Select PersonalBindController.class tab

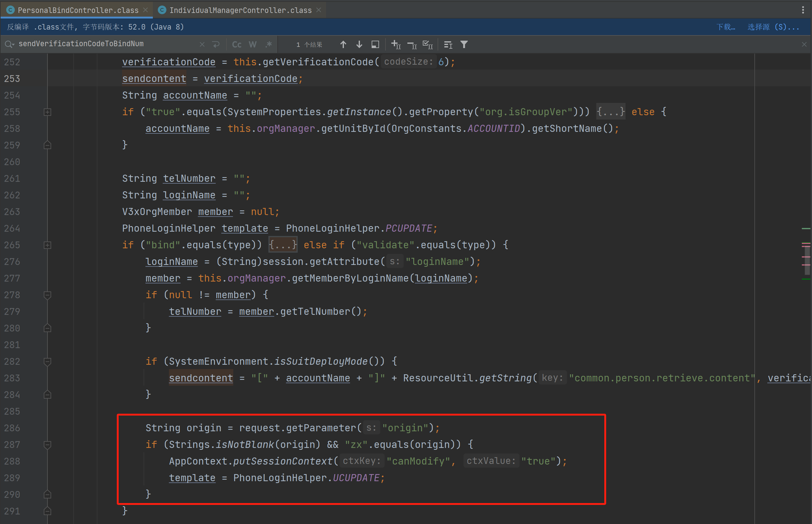pyautogui.click(x=78, y=10)
